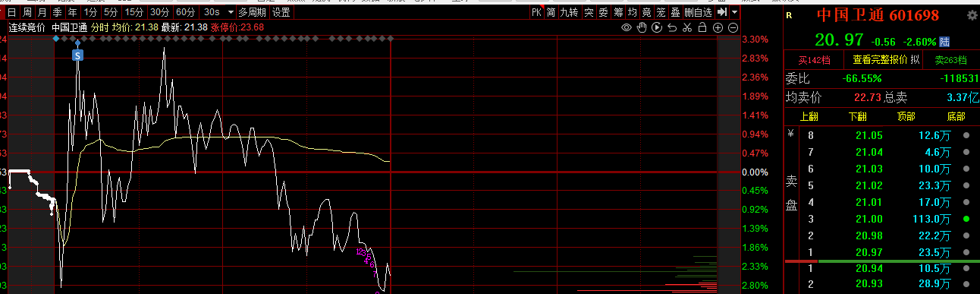Image resolution: width=980 pixels, height=294 pixels.
Task: Open the 多周期 multi-period menu
Action: click(252, 12)
